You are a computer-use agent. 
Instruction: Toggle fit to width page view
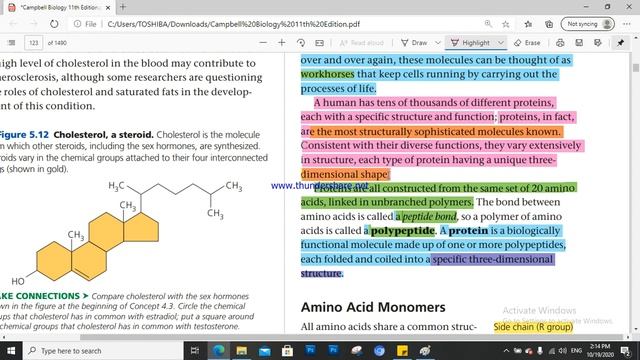point(320,43)
